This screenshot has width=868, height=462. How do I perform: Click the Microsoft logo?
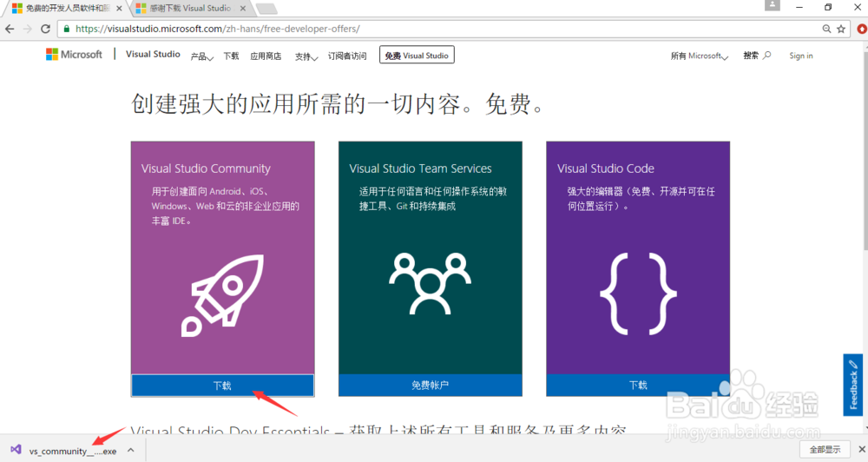click(x=74, y=55)
